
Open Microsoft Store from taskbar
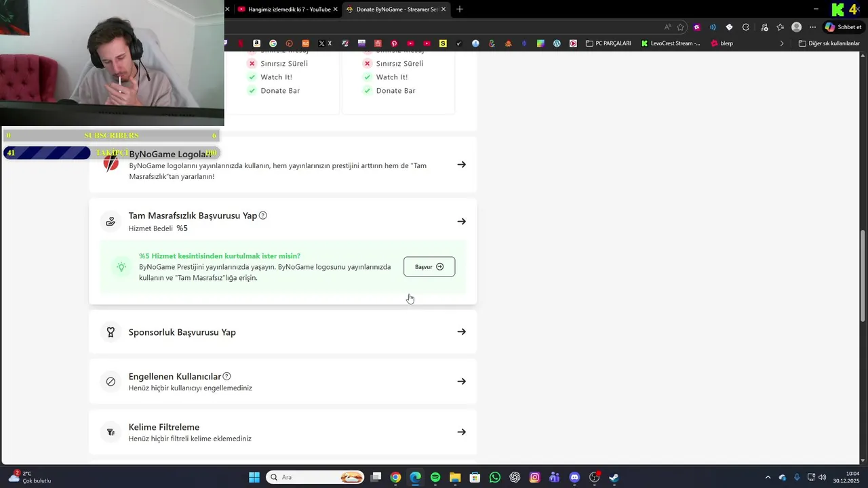pos(475,477)
